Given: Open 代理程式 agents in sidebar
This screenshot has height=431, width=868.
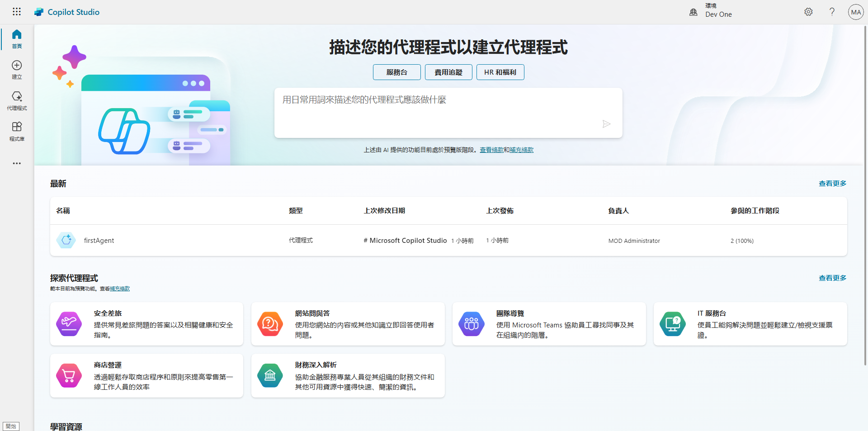Looking at the screenshot, I should pos(17,101).
